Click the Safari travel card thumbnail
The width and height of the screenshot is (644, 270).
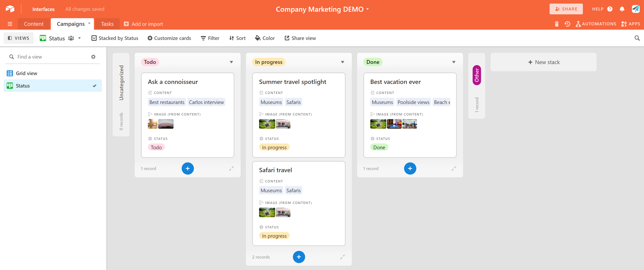[267, 212]
